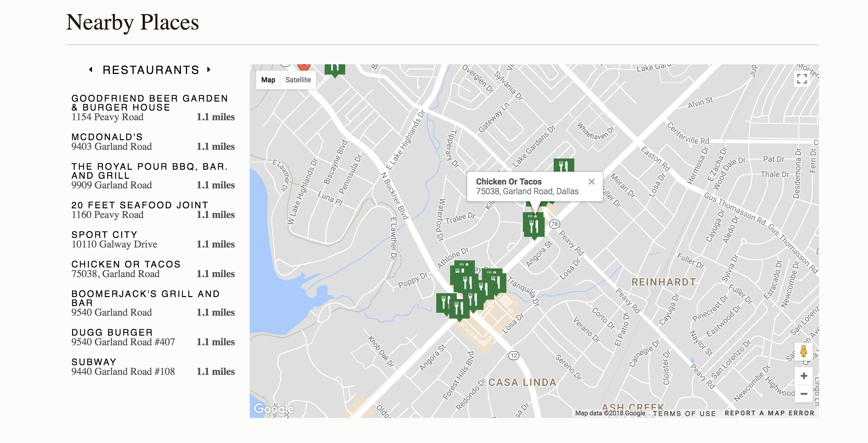Click Report a Map Error
868x443 pixels.
click(x=769, y=413)
